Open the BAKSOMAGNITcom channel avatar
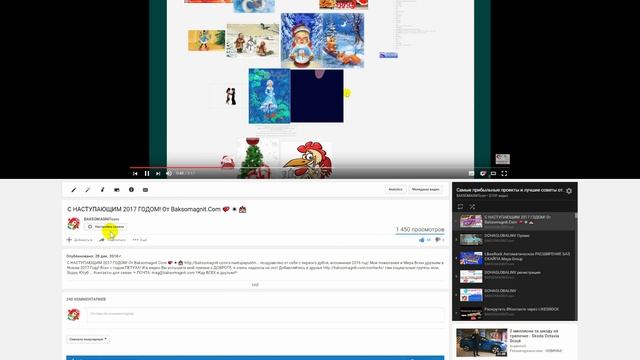640x360 pixels. coord(73,224)
